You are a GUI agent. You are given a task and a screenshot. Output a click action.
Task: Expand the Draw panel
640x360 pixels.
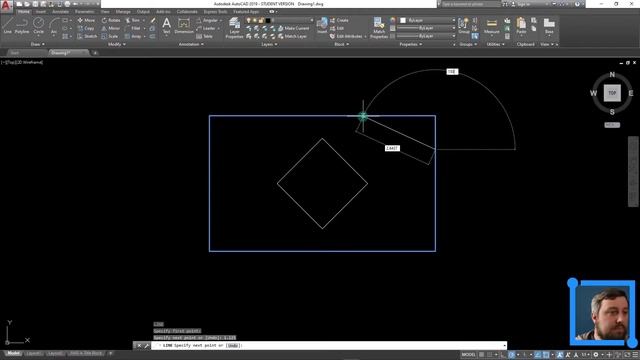pos(38,44)
